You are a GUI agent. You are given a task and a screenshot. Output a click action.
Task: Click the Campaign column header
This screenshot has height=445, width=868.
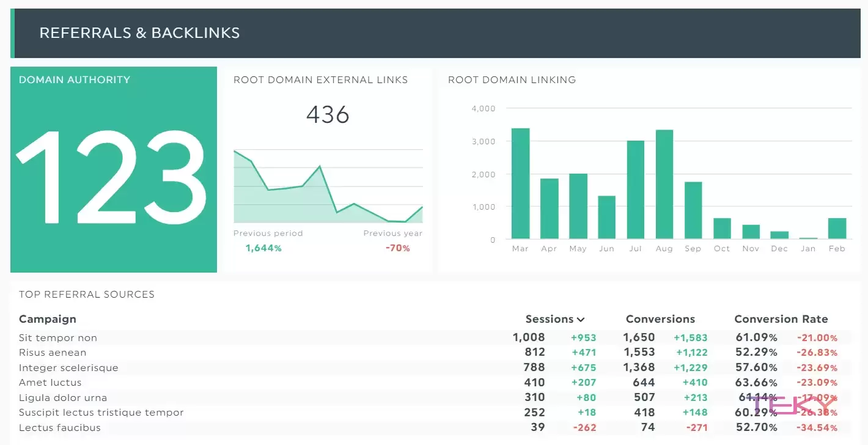tap(48, 319)
